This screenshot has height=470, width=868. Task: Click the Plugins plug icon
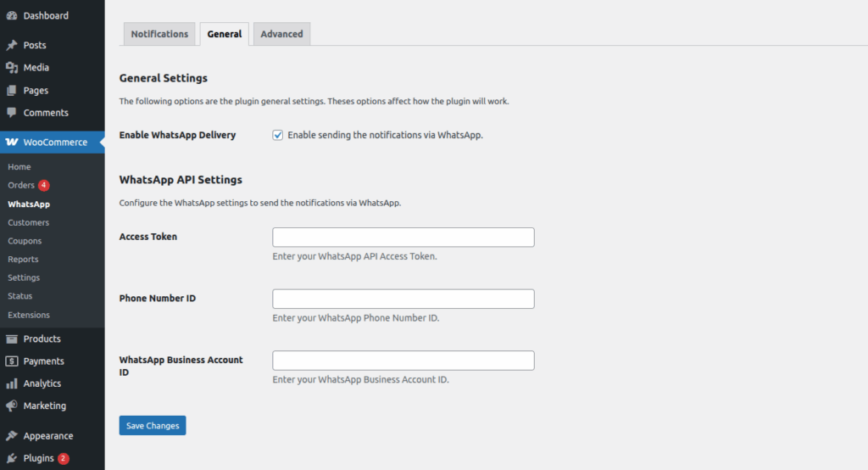pyautogui.click(x=12, y=458)
